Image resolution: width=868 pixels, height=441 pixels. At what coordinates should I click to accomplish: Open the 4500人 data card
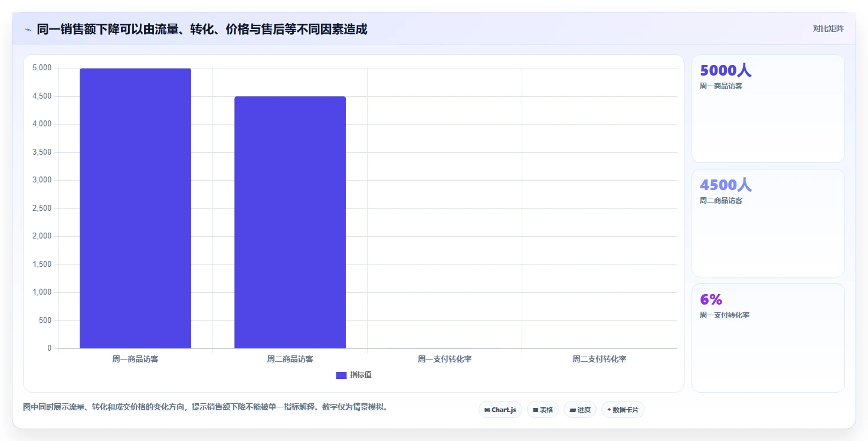click(768, 223)
